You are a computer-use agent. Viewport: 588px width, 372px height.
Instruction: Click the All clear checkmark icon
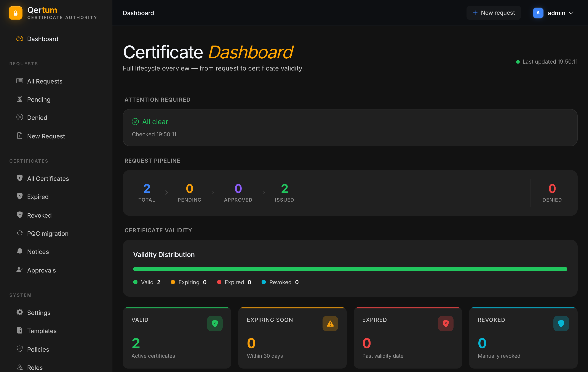(x=135, y=122)
